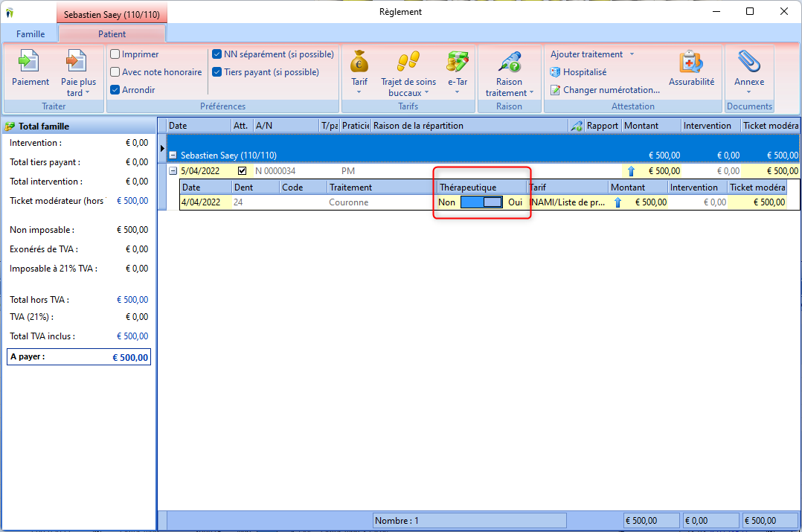Collapse the 5/04/2022 attestation row
This screenshot has width=802, height=532.
pyautogui.click(x=173, y=171)
